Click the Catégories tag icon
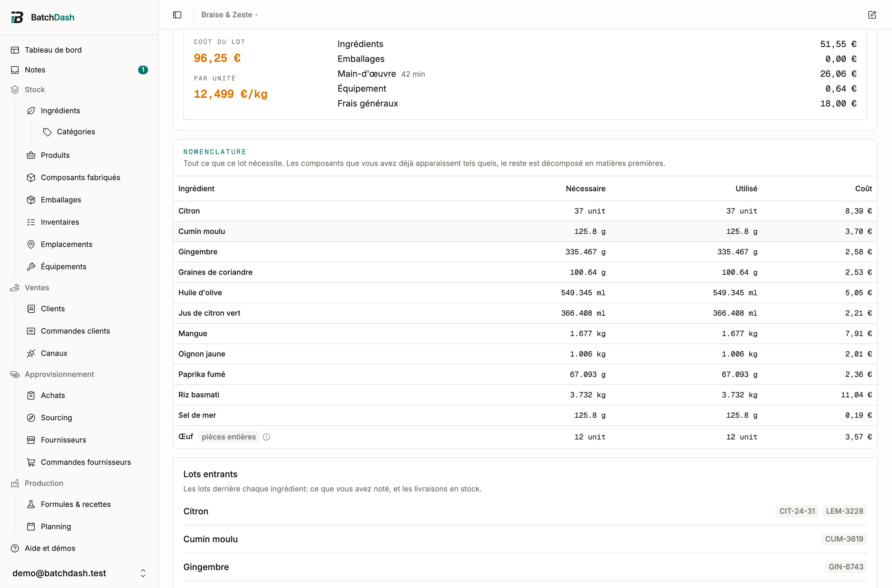This screenshot has width=892, height=588. (47, 132)
